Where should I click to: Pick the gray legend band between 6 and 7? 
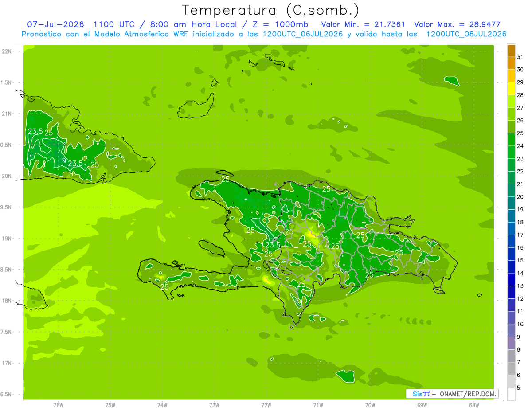pyautogui.click(x=511, y=368)
